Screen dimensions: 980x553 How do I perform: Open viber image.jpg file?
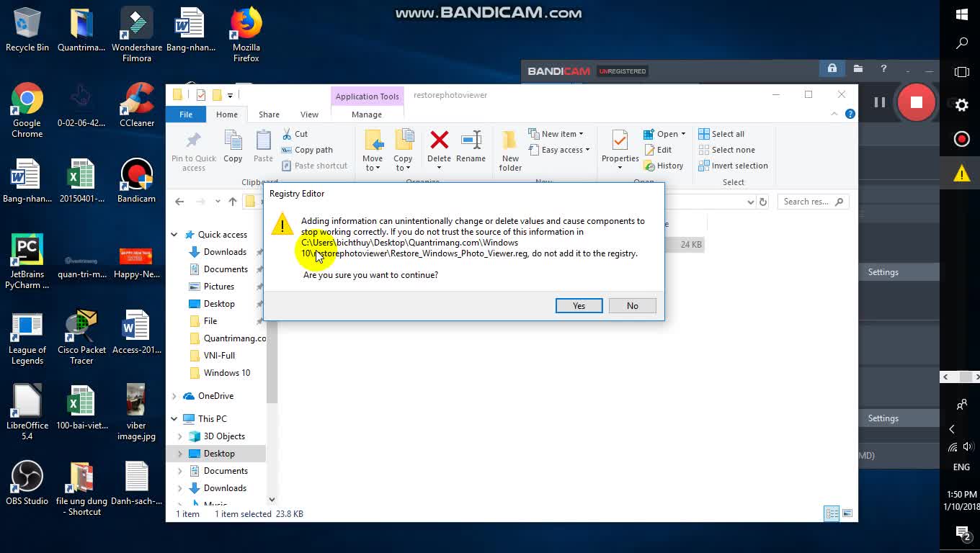pos(137,413)
